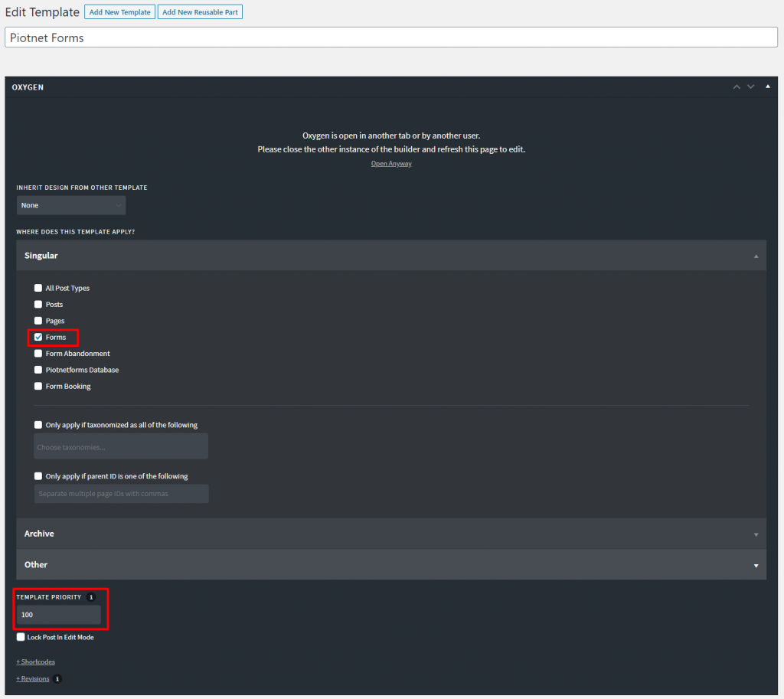Uncheck the Forms checkbox
Screen dimensions: 784x699
(38, 338)
